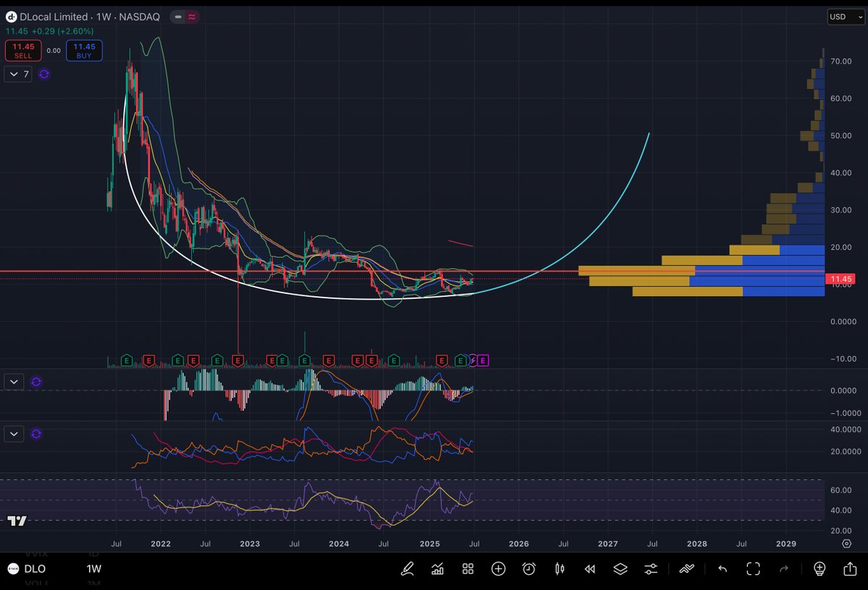Tap the purple upcoming earnings E marker
Viewport: 868px width, 590px height.
483,360
